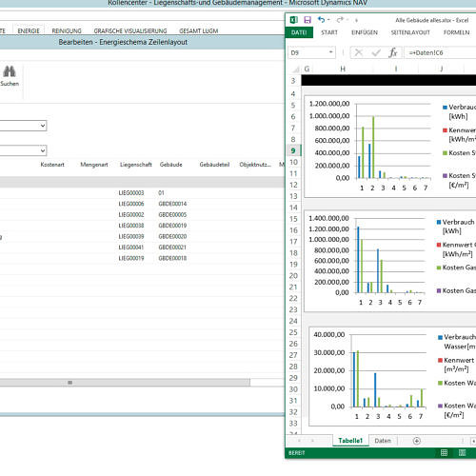
Task: Add new sheet with plus icon
Action: (x=417, y=441)
